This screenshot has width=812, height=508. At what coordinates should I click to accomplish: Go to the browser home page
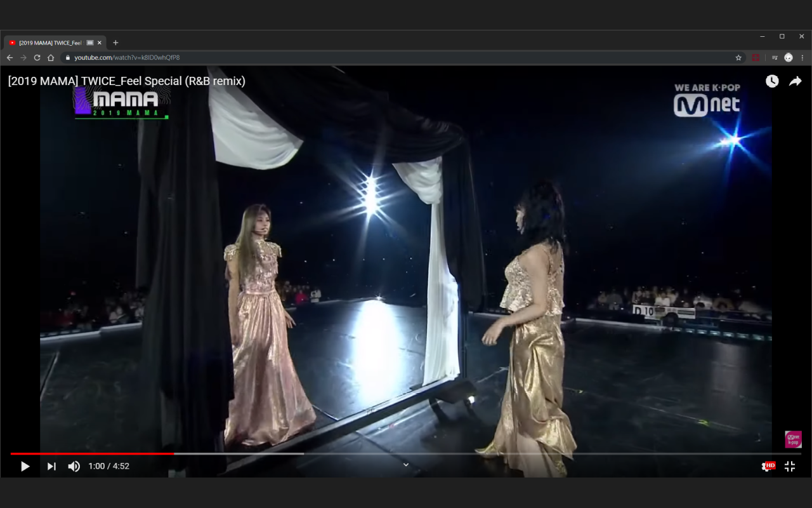click(x=51, y=58)
